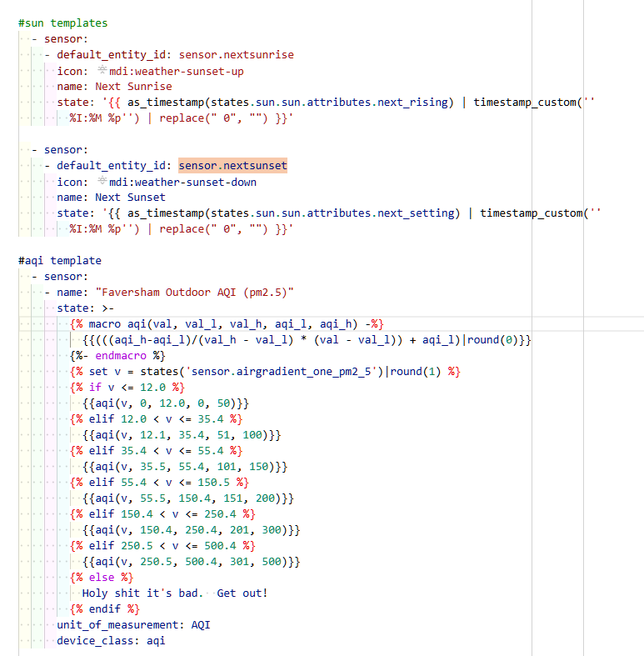Click the 'next_setting' attribute in state line
Viewport: 644px width, 656px height.
click(416, 213)
